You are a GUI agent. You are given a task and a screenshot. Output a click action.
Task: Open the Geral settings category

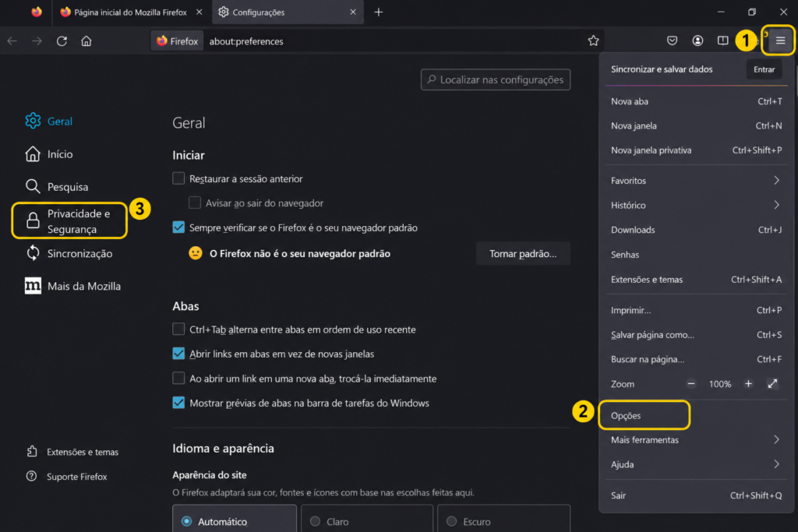coord(49,121)
